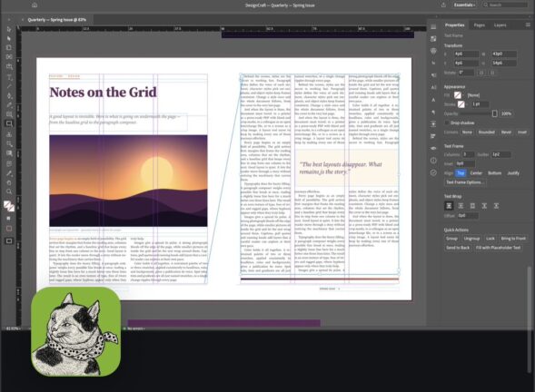
Task: Select the Line tool
Action: [9, 86]
